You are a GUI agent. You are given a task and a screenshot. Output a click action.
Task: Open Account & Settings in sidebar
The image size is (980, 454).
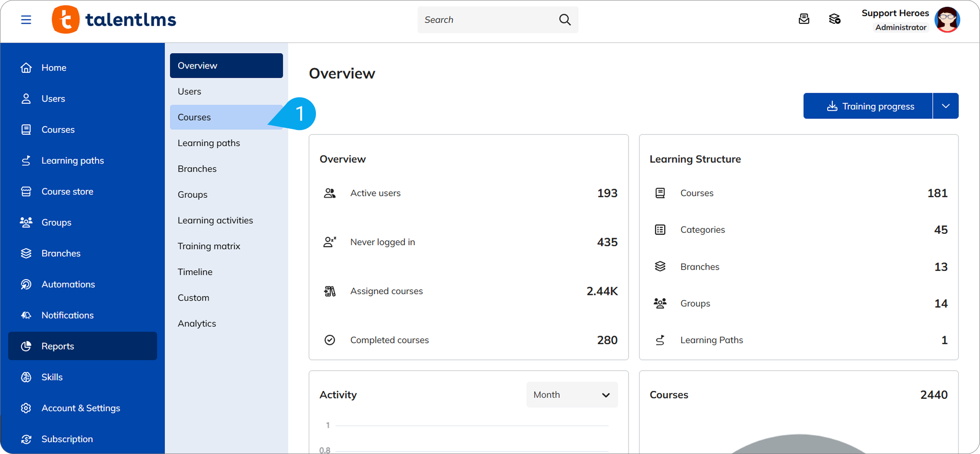pyautogui.click(x=80, y=408)
